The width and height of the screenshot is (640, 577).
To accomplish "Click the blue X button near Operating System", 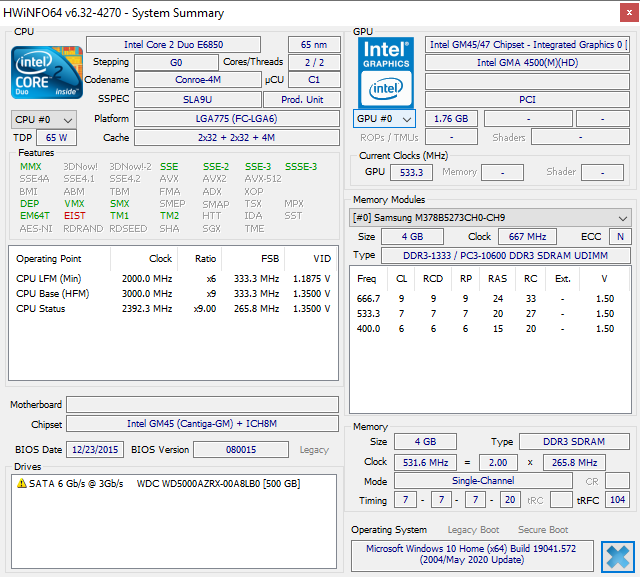I will pyautogui.click(x=618, y=557).
